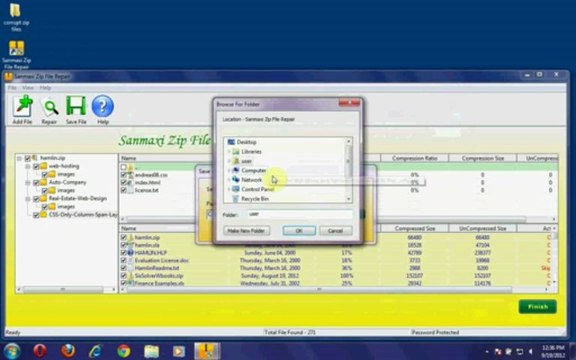Open the File menu
576x360 pixels.
coord(12,88)
